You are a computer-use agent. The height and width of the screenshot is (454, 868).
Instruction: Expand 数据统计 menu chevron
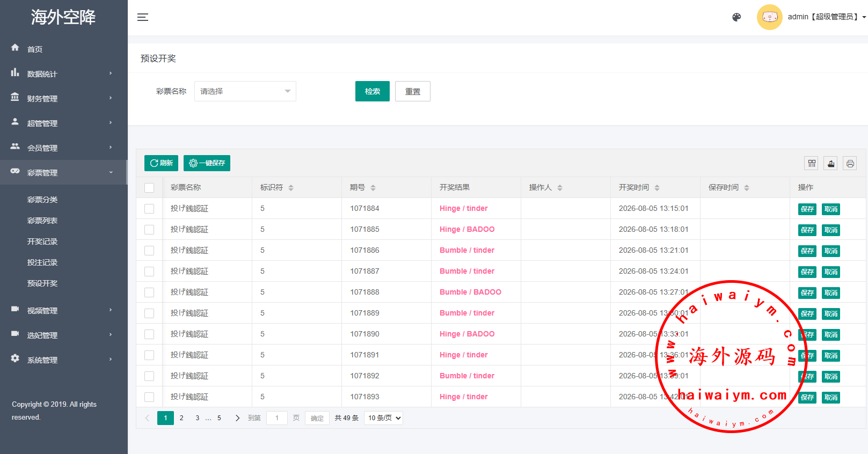[111, 74]
